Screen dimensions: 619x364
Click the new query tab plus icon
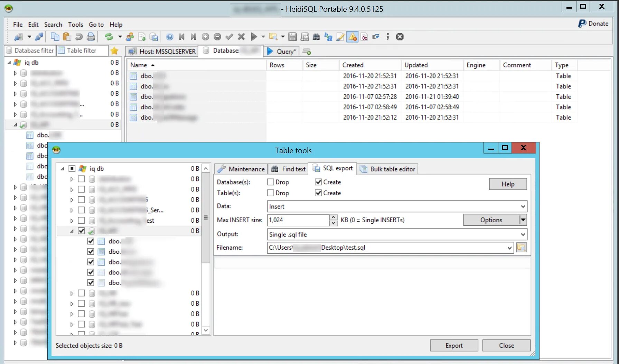(307, 52)
